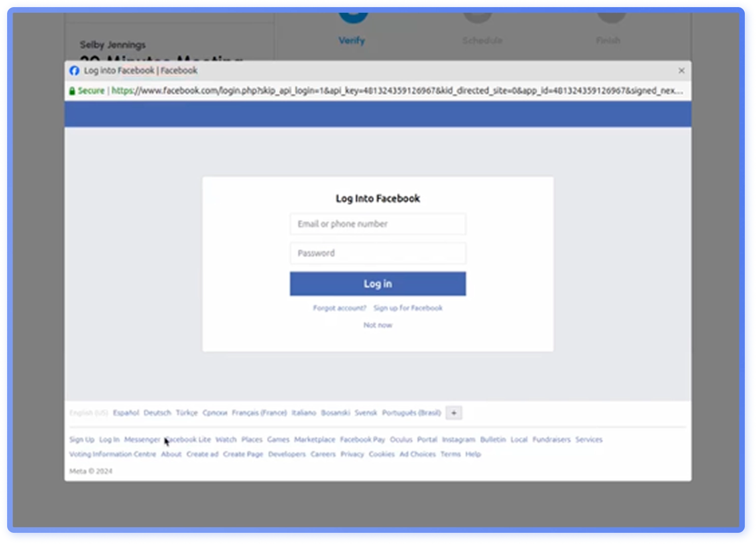Open Sign up for Facebook
This screenshot has width=756, height=544.
tap(408, 308)
